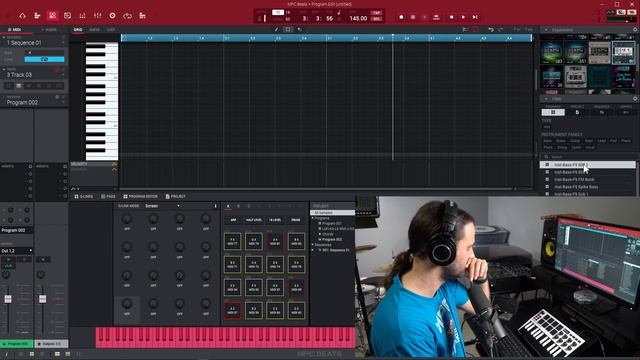Image resolution: width=640 pixels, height=360 pixels.
Task: Arm the Track 03 record button
Action: point(58,70)
